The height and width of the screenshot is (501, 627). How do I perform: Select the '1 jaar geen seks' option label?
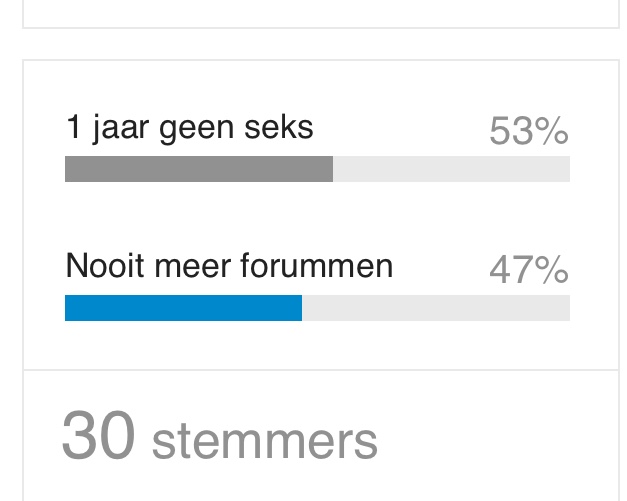[x=189, y=128]
